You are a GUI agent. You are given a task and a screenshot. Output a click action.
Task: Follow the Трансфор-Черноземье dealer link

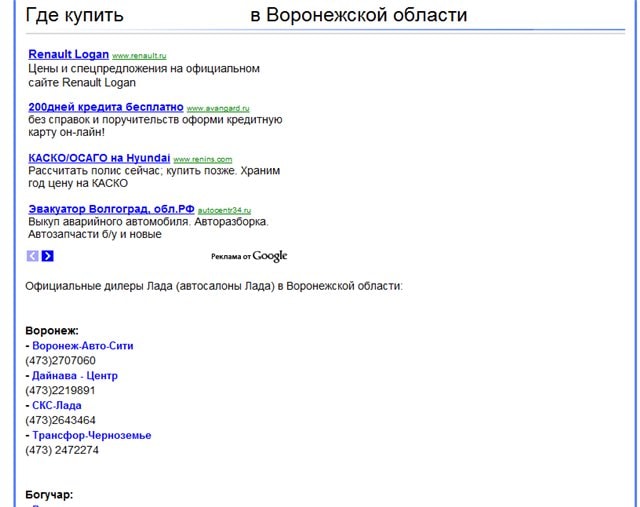click(x=91, y=435)
